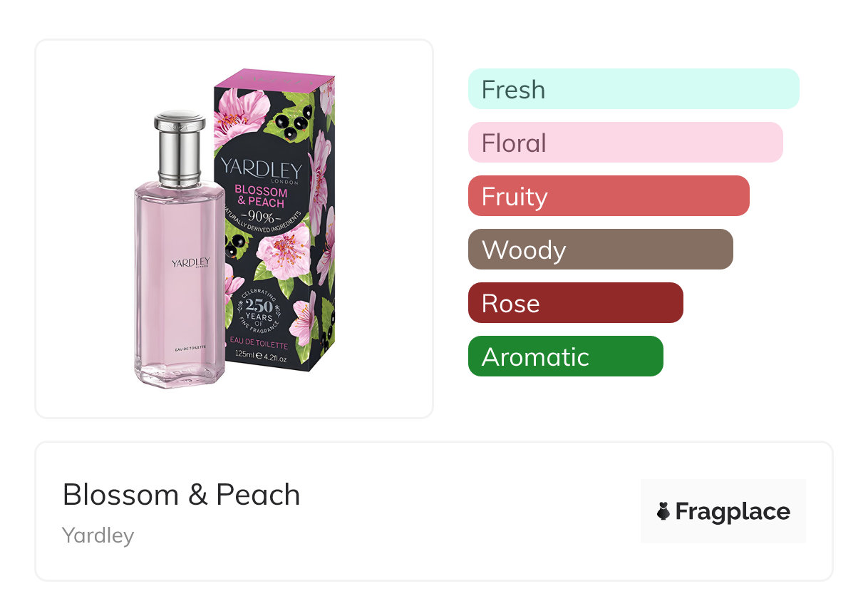Click the Yardley label on the glass bottle
The height and width of the screenshot is (616, 868).
pos(190,263)
